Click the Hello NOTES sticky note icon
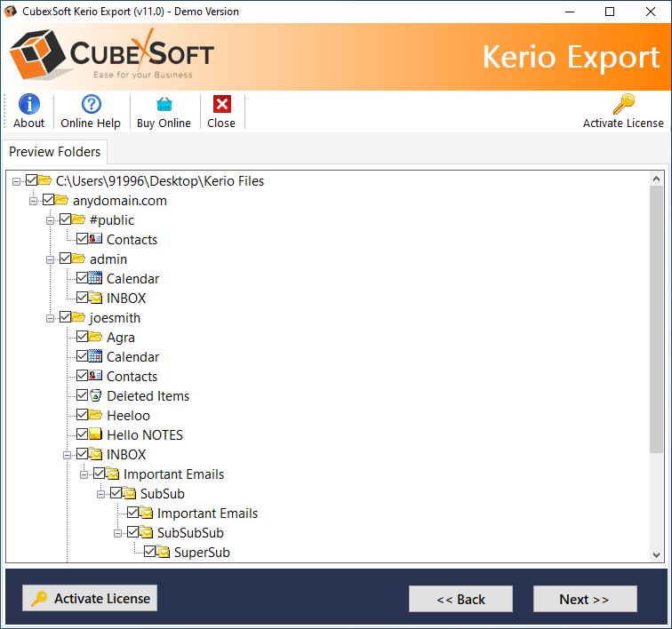672x629 pixels. coord(95,434)
